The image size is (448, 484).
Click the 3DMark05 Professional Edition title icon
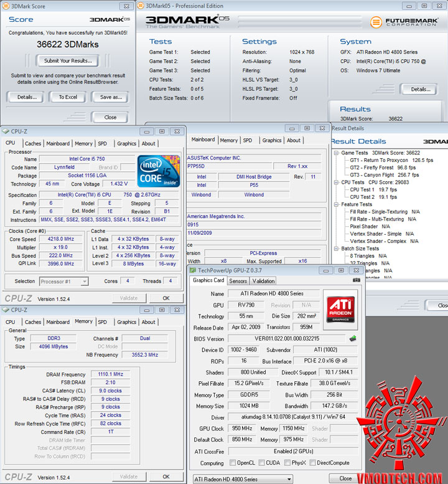[140, 6]
